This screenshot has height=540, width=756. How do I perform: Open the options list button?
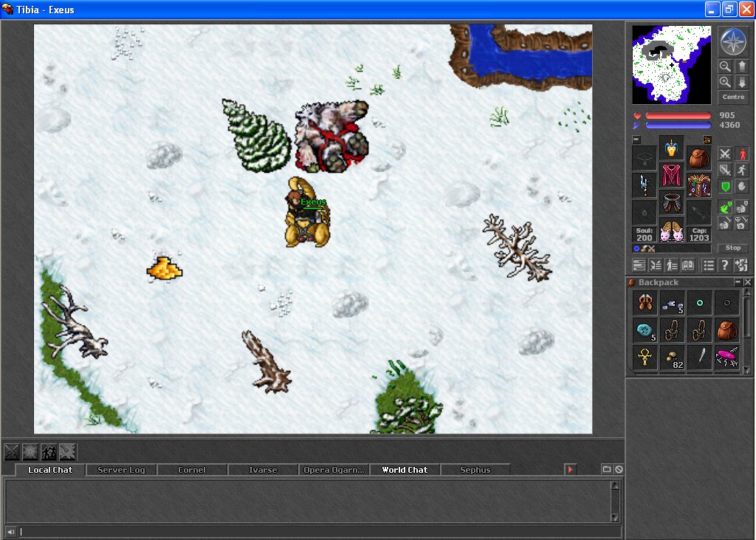point(708,265)
